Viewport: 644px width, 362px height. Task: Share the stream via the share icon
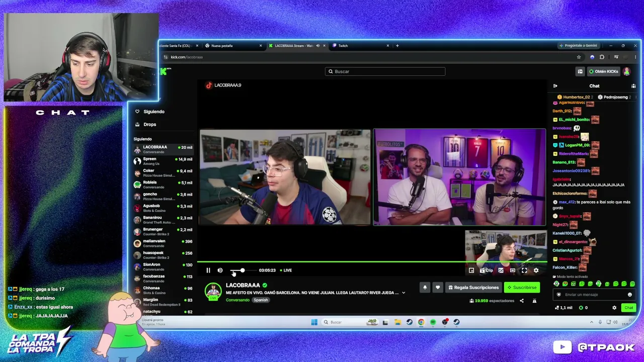coord(521,301)
